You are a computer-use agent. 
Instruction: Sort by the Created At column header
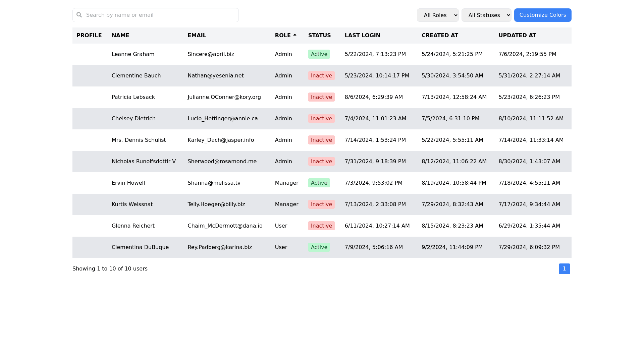440,36
